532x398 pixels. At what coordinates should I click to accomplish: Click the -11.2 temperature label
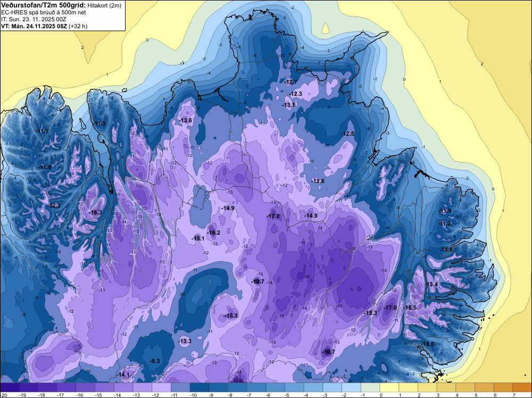point(445,223)
